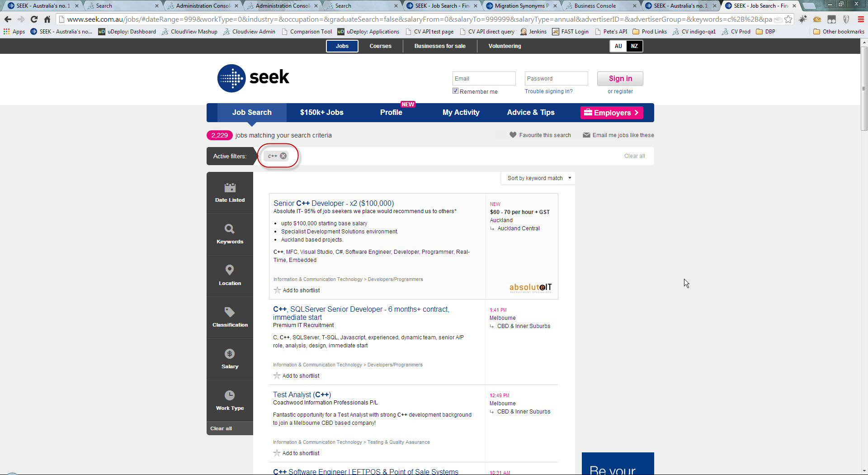Select the Jobs top navigation tab
The width and height of the screenshot is (868, 475).
click(x=342, y=46)
